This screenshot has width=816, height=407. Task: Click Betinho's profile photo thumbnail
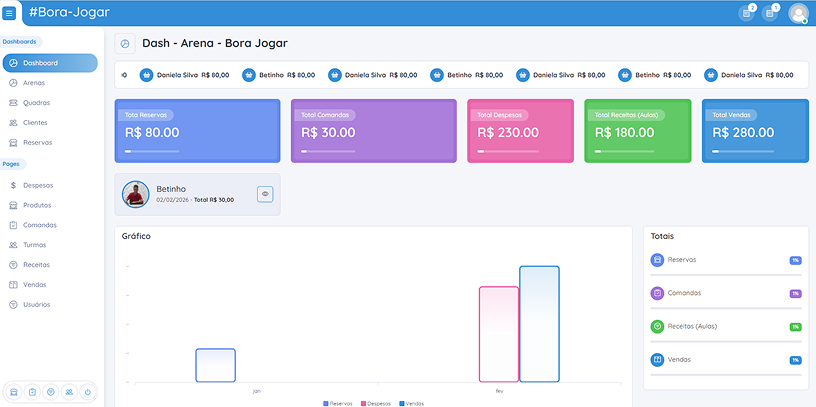135,195
